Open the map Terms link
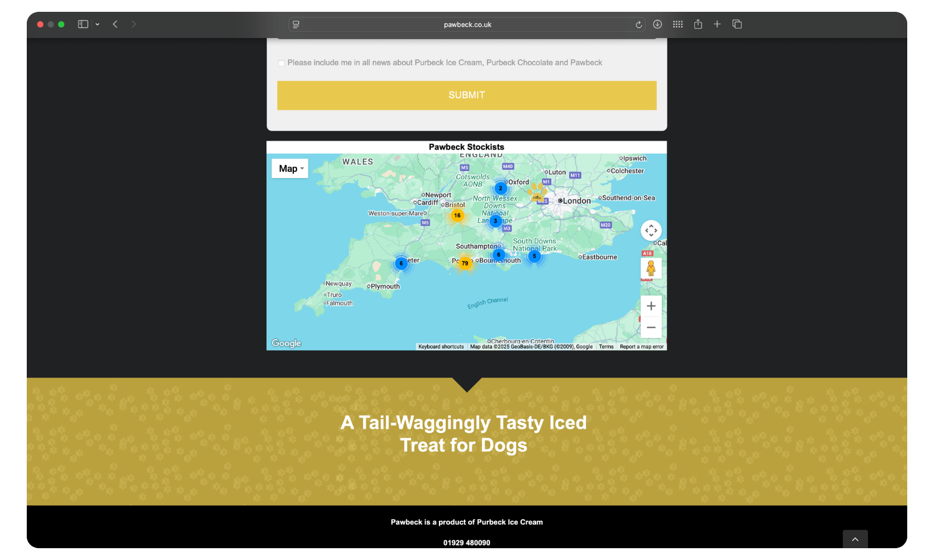Viewport: 934px width, 560px height. (x=606, y=347)
